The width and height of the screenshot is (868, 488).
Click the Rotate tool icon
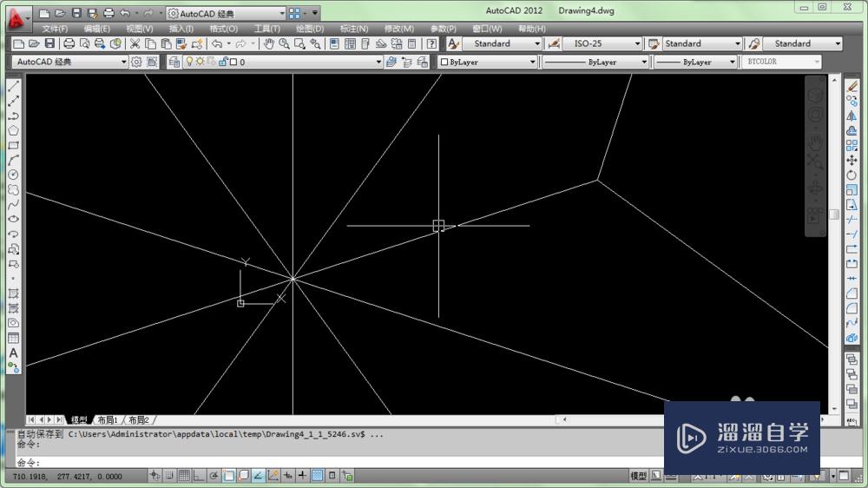[852, 175]
